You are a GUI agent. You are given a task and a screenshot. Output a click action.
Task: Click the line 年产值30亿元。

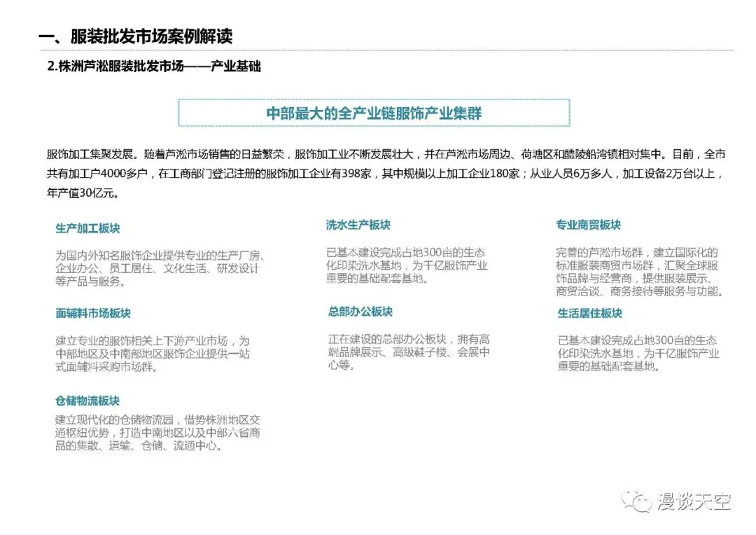tap(83, 193)
